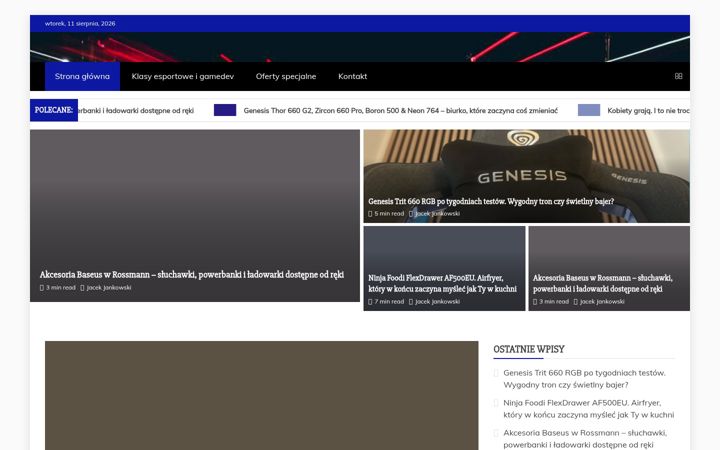720x450 pixels.
Task: Click Jacek Jankowski under large Baseus article
Action: pyautogui.click(x=109, y=288)
